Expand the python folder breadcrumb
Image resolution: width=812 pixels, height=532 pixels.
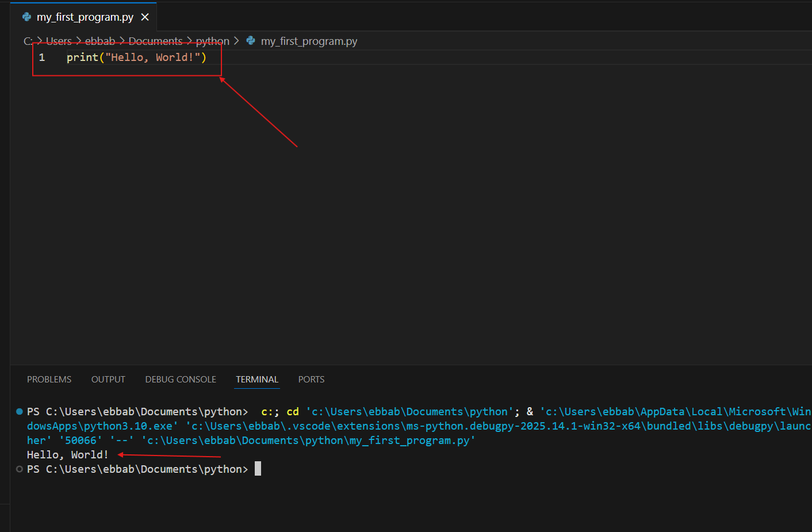212,41
